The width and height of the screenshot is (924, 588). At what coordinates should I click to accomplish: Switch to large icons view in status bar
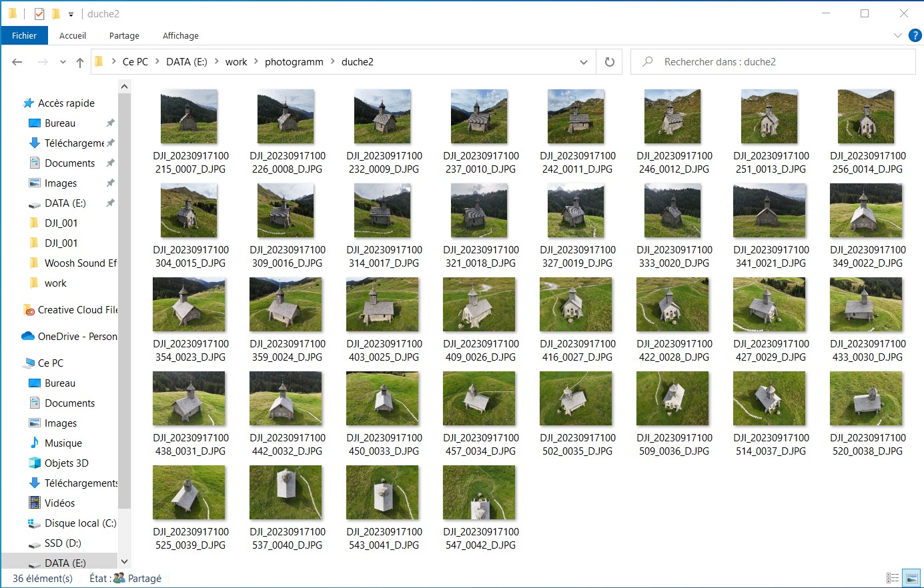[911, 578]
